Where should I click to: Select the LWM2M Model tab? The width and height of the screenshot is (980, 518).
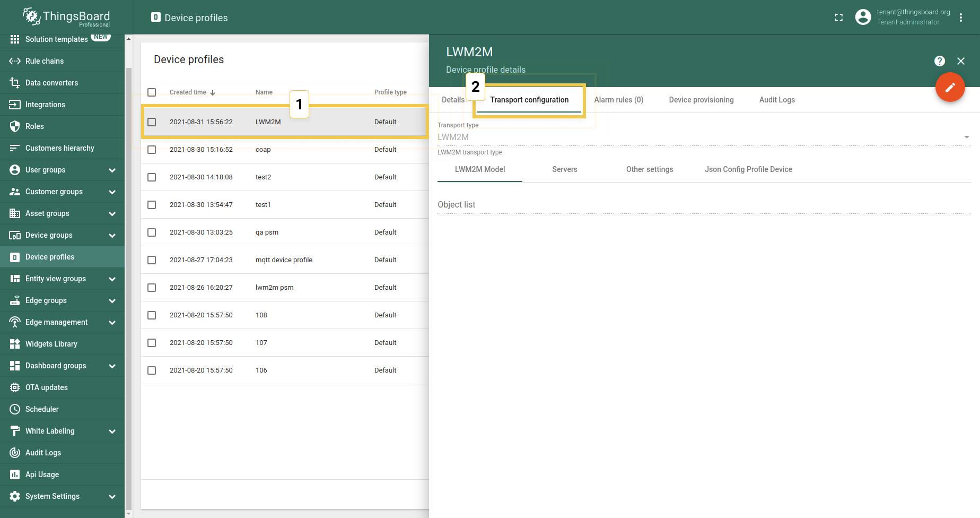[480, 169]
